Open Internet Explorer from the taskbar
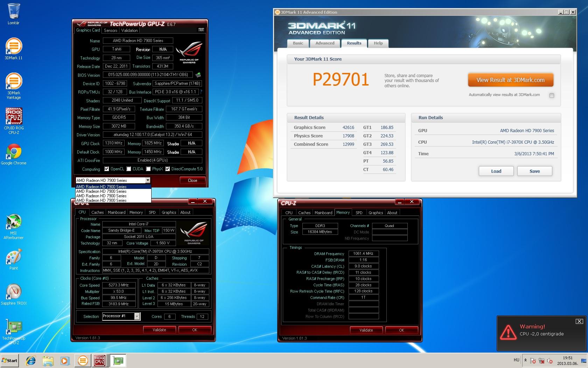 (31, 360)
